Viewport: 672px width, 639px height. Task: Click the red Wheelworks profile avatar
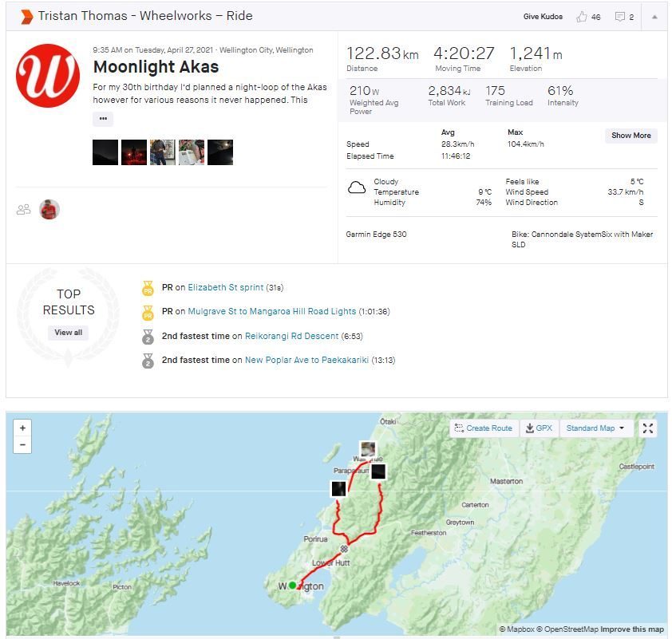click(x=47, y=76)
